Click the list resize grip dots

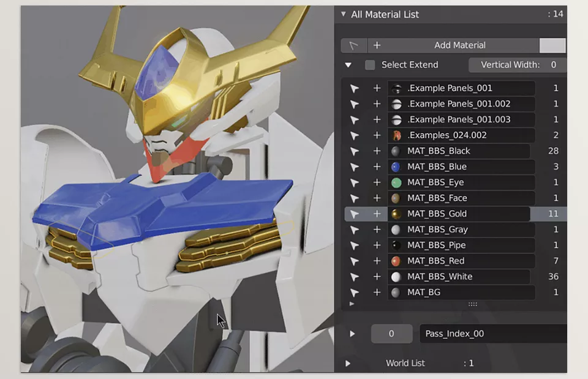pos(472,304)
